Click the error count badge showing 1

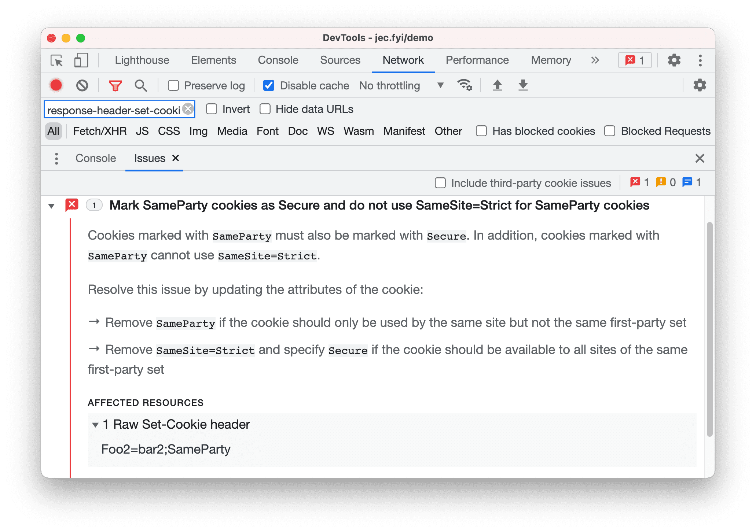(x=634, y=60)
